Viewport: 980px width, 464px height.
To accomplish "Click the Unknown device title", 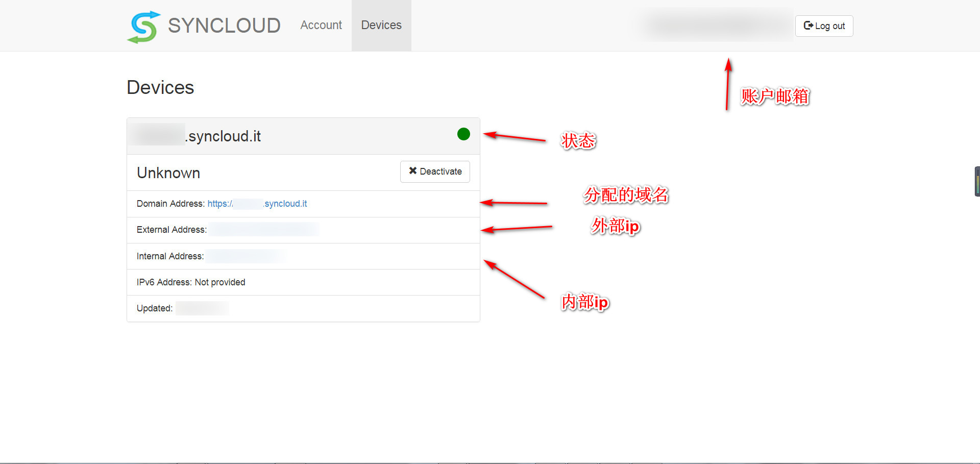I will coord(168,173).
